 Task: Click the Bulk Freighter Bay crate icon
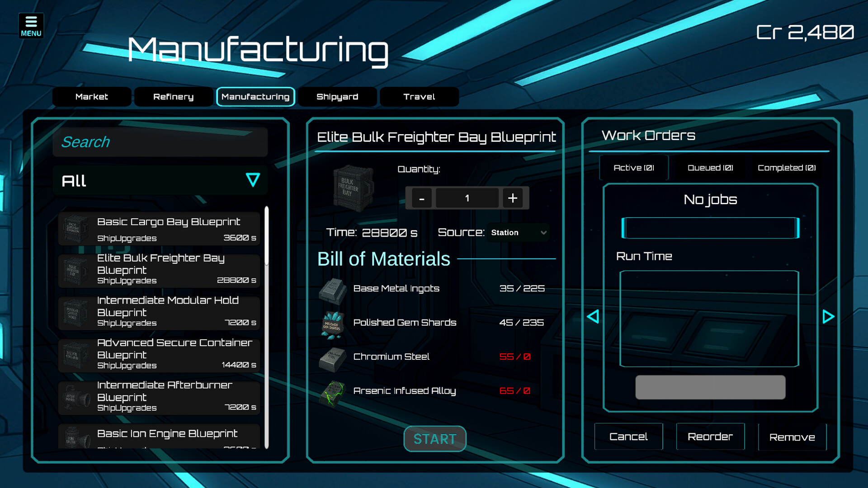[x=353, y=188]
